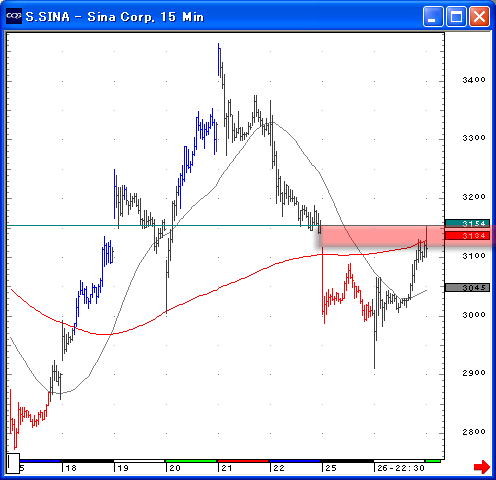This screenshot has height=480, width=496.
Task: Click the date marker 22 on time axis
Action: click(x=279, y=468)
